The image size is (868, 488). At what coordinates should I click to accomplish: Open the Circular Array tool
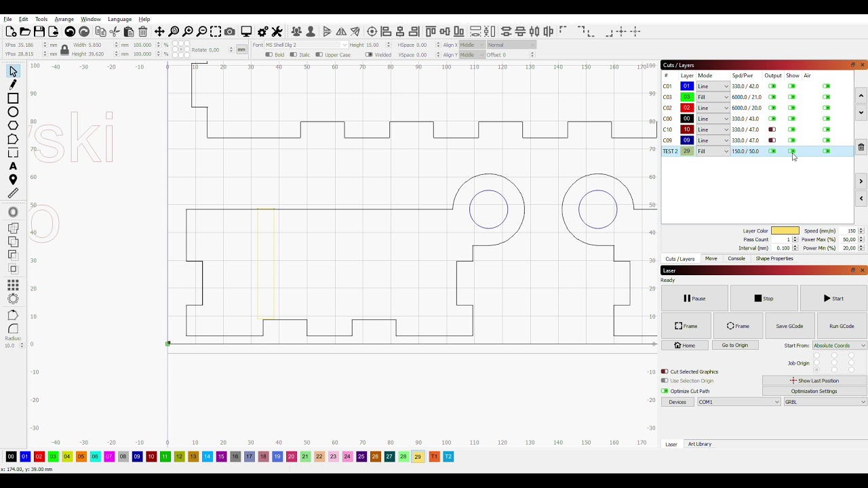[x=13, y=299]
